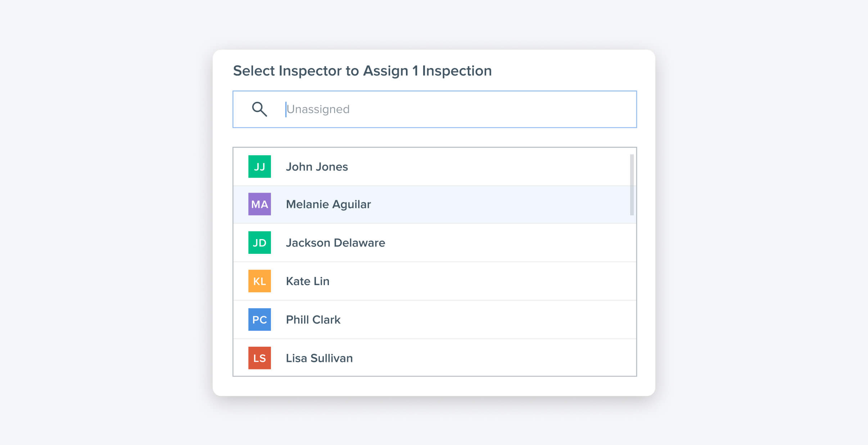This screenshot has height=445, width=868.
Task: Pick Kate Lin from inspector list
Action: [308, 281]
